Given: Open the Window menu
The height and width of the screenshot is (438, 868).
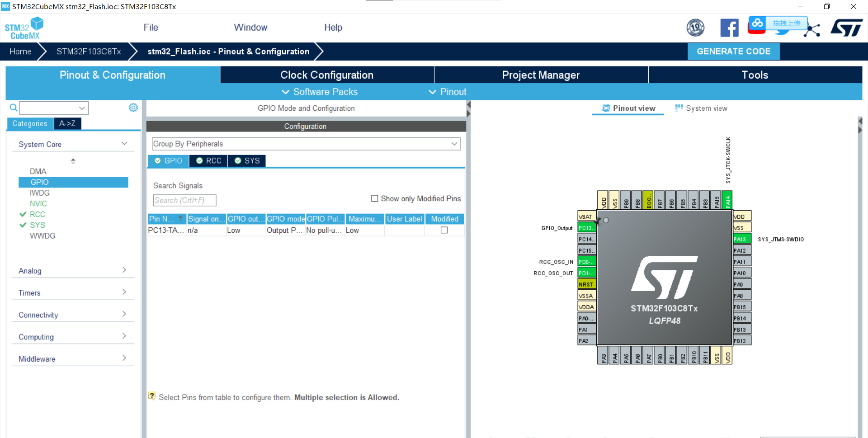Looking at the screenshot, I should [x=250, y=28].
